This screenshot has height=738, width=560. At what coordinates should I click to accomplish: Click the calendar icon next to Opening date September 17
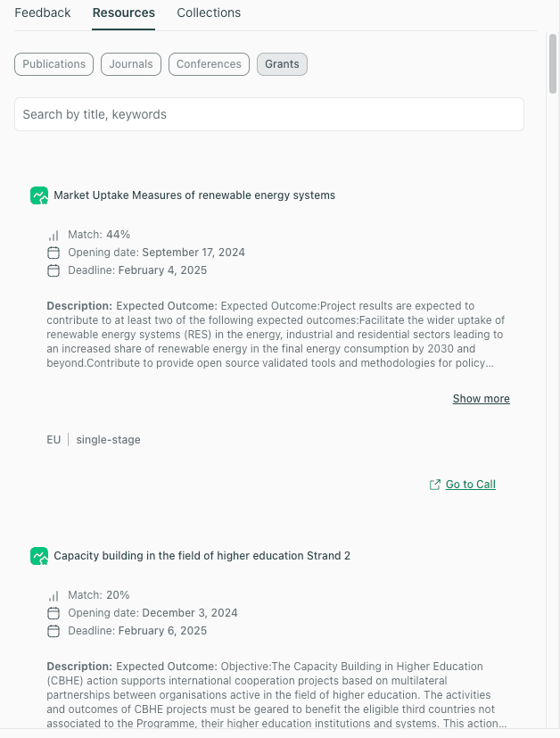point(54,253)
